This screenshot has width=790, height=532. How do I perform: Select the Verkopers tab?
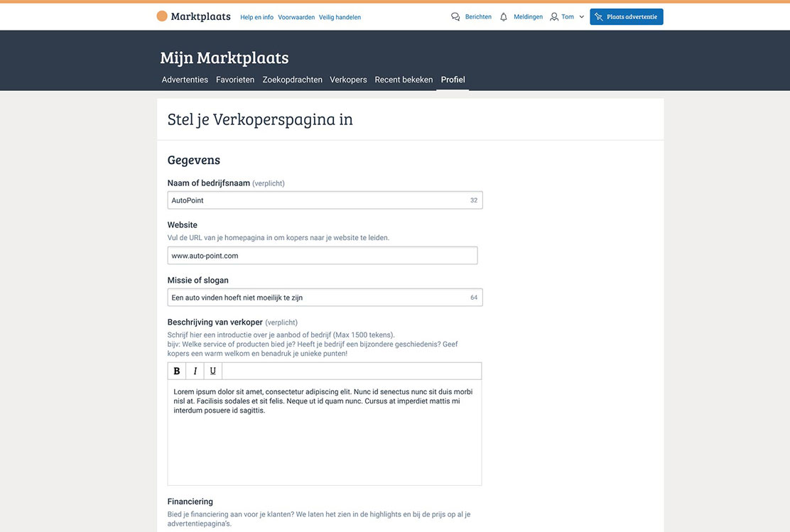(348, 80)
